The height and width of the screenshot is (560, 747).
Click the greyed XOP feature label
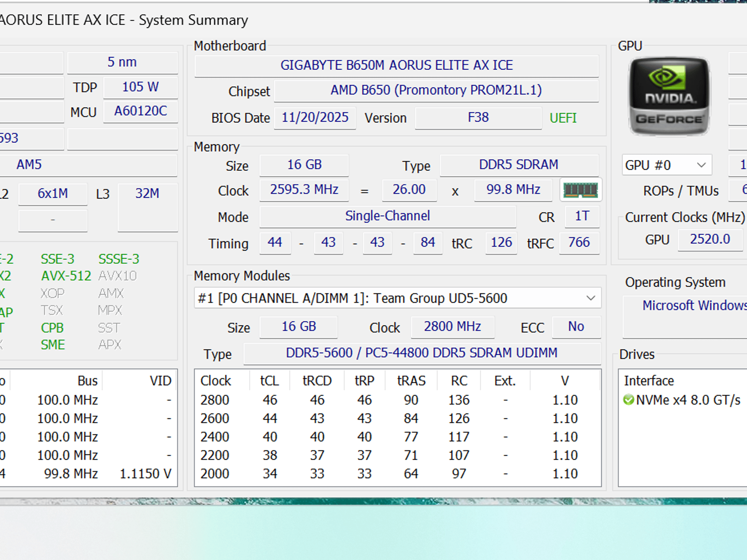[53, 293]
